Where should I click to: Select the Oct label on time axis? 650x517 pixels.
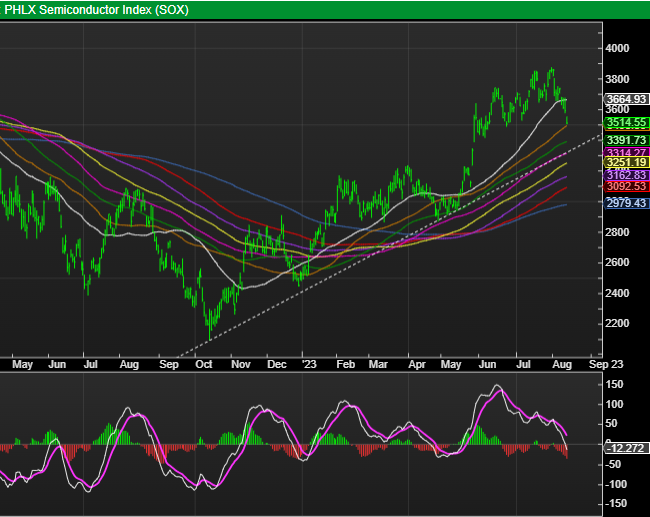[204, 364]
